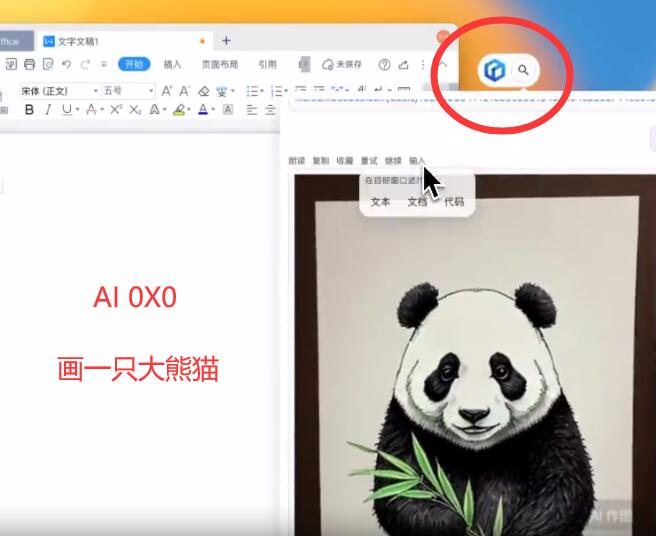Click 收藏 to favorite the response

pos(345,160)
